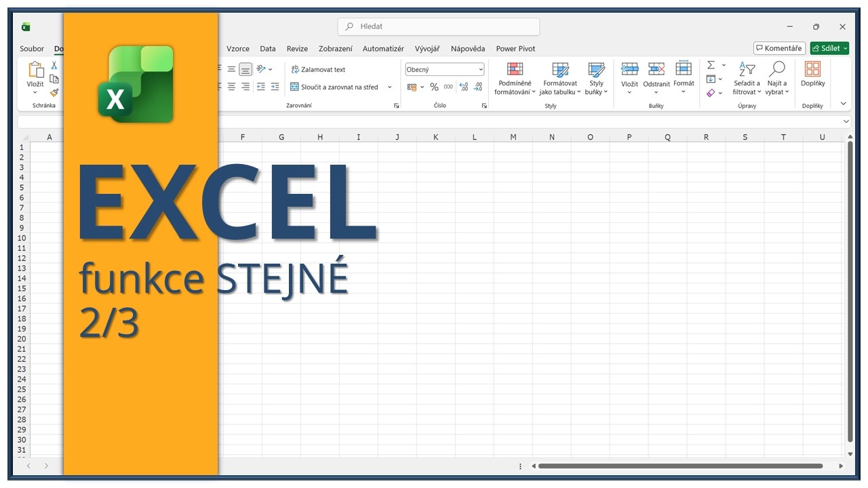Collapse the ribbon with chevron

pos(844,104)
